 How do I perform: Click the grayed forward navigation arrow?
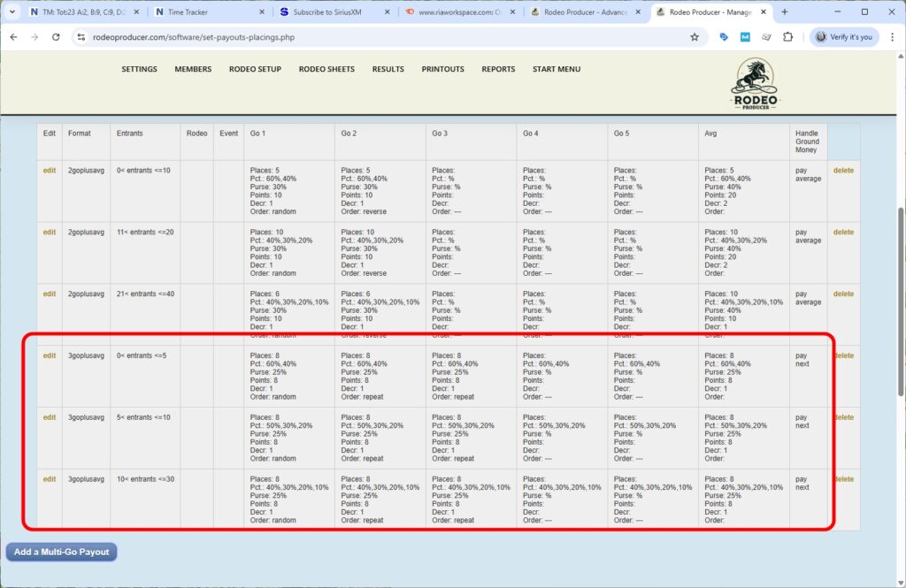(35, 38)
